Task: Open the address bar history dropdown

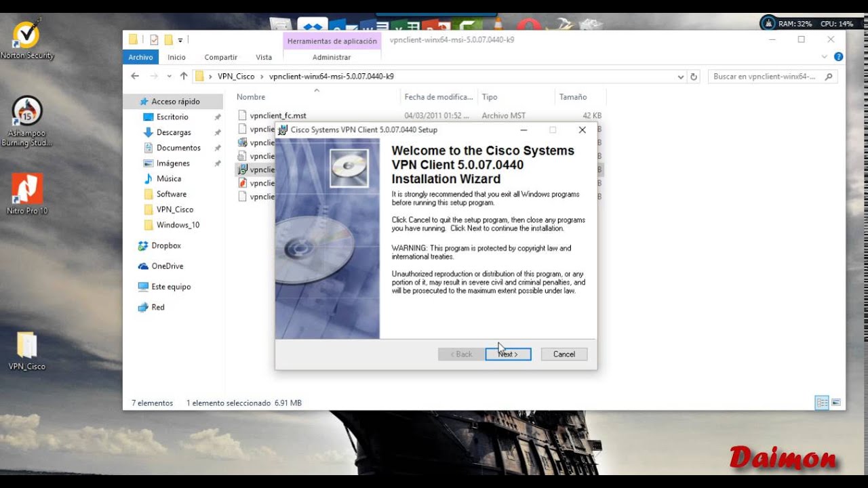Action: tap(681, 77)
